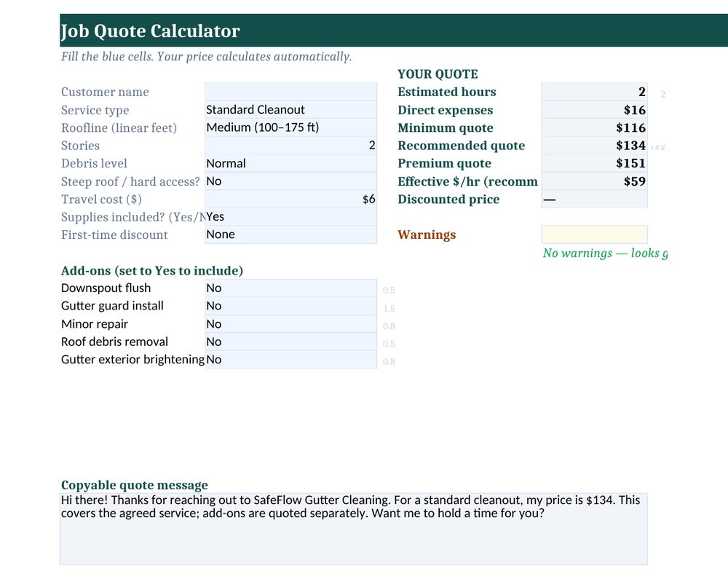Viewport: 728px width, 579px height.
Task: Click the Minimum quote value $116
Action: (x=594, y=127)
